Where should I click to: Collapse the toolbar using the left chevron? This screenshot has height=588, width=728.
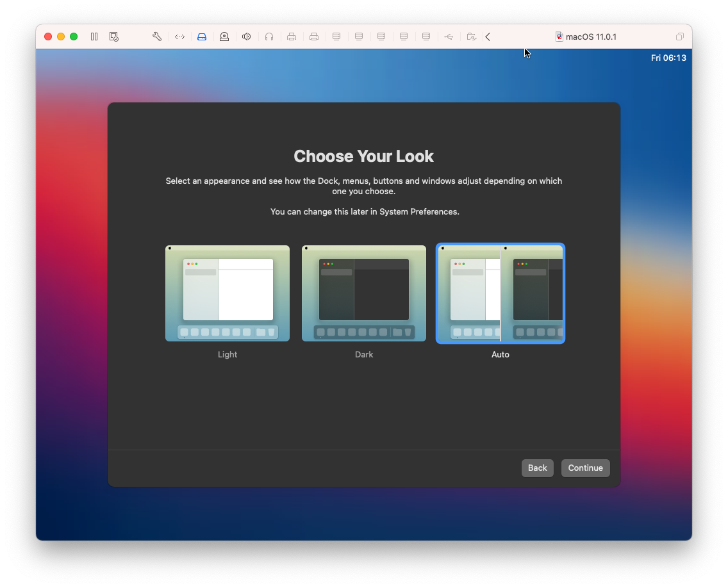click(488, 37)
